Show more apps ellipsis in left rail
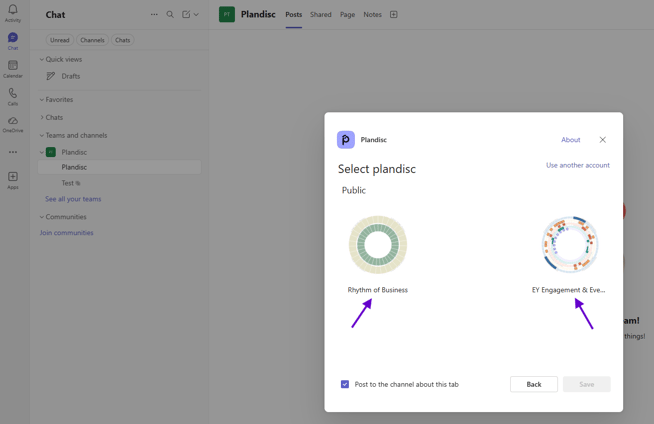 [13, 152]
